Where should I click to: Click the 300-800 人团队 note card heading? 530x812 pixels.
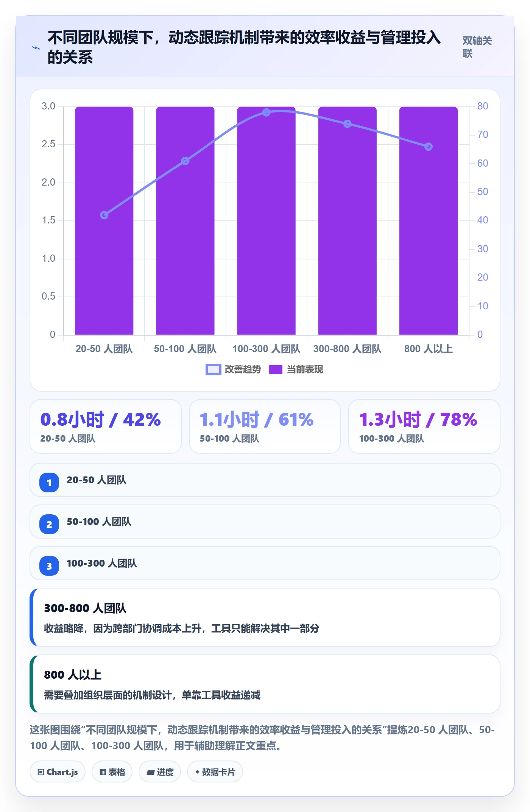click(x=85, y=608)
